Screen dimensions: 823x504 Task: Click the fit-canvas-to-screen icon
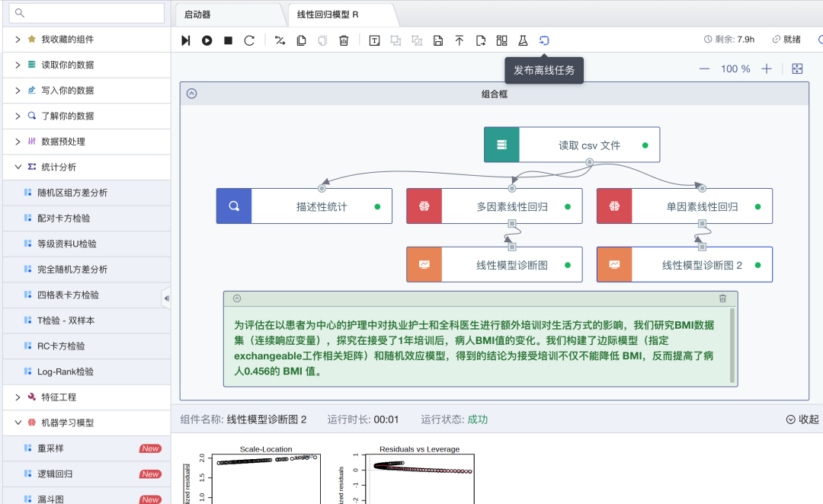click(797, 69)
